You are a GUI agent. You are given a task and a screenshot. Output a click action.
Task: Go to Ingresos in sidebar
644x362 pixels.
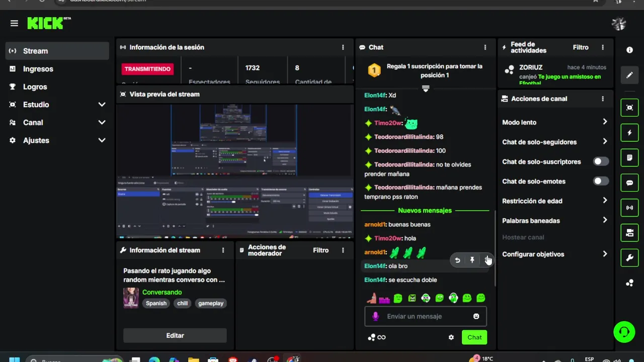(57, 69)
